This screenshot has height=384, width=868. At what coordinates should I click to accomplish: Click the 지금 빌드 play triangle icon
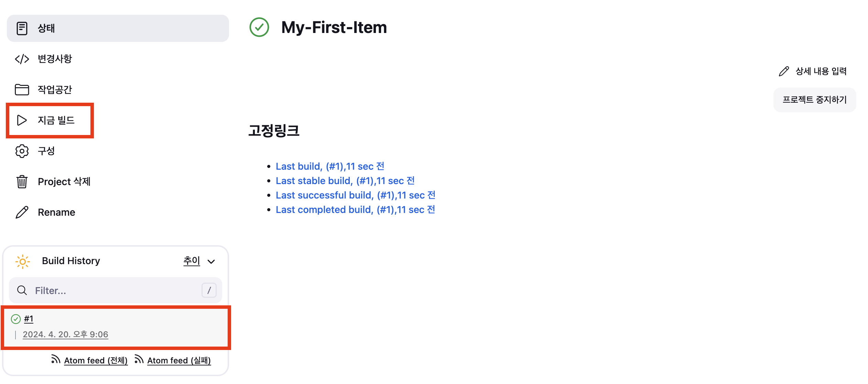(22, 120)
